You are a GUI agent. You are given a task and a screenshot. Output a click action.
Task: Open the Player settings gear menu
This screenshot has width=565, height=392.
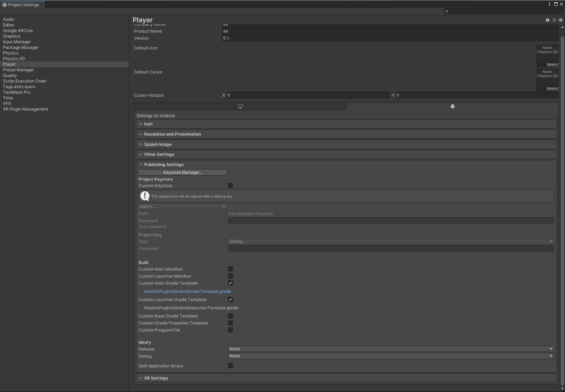(561, 20)
